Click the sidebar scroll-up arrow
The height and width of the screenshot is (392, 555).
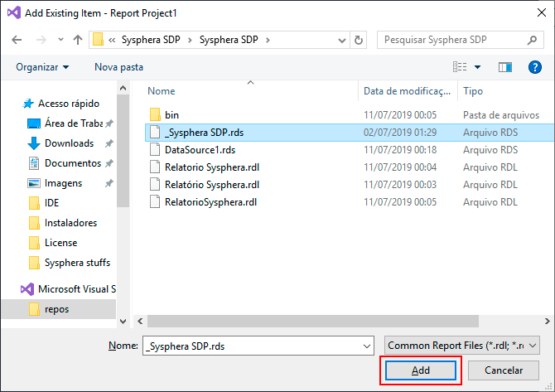point(123,88)
